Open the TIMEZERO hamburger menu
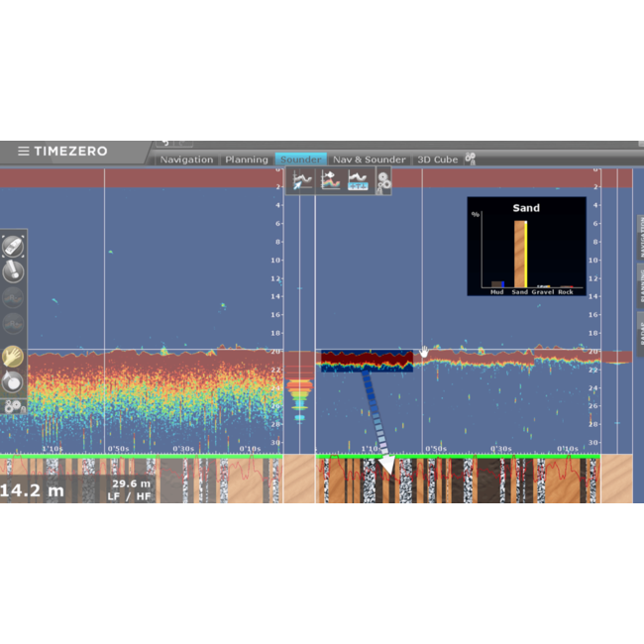Screen dimensions: 644x644 (23, 152)
